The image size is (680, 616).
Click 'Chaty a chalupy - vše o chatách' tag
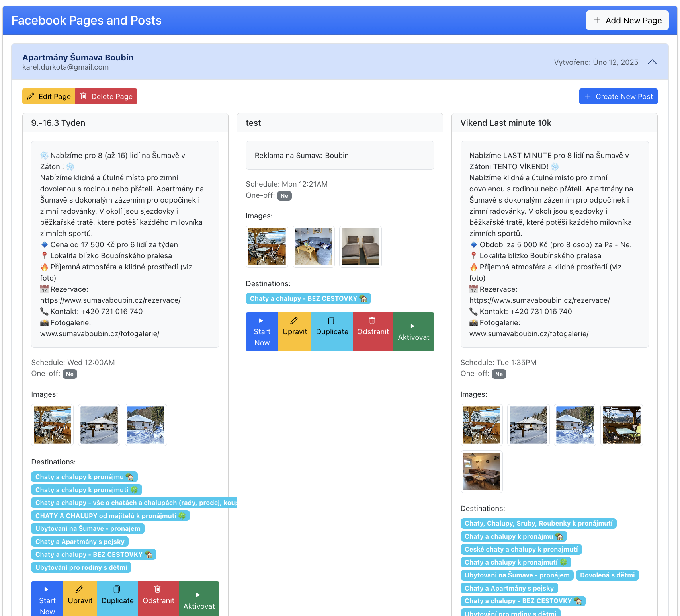click(x=134, y=503)
